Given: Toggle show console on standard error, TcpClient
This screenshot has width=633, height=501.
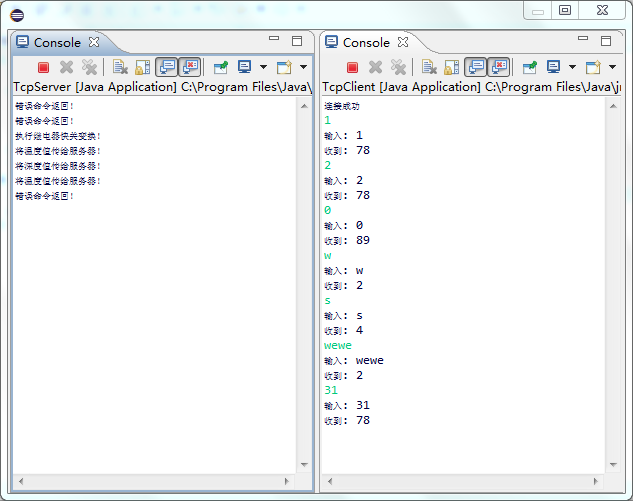Looking at the screenshot, I should click(x=499, y=67).
